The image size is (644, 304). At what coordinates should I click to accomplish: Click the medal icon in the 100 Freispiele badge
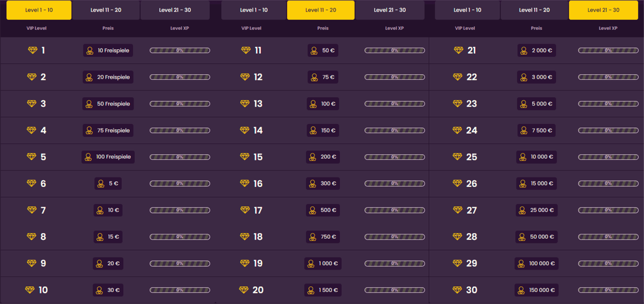click(88, 157)
